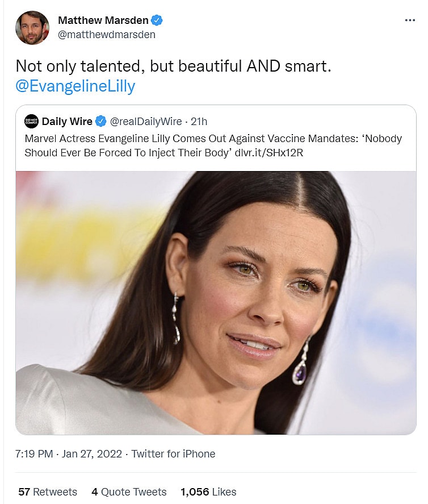Open the Twitter for iPhone source link
Viewport: 428px width, 504px height.
coord(173,454)
